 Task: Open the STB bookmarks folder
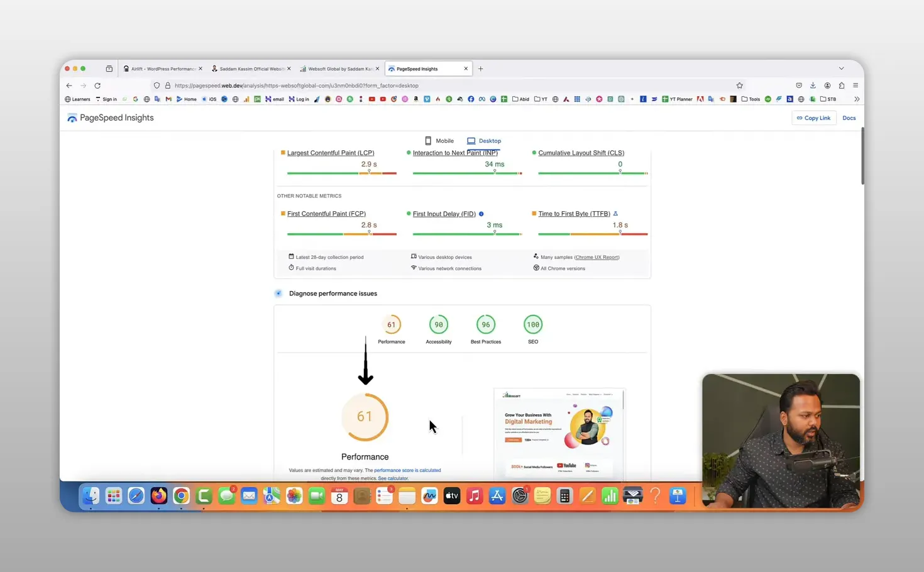(x=828, y=99)
